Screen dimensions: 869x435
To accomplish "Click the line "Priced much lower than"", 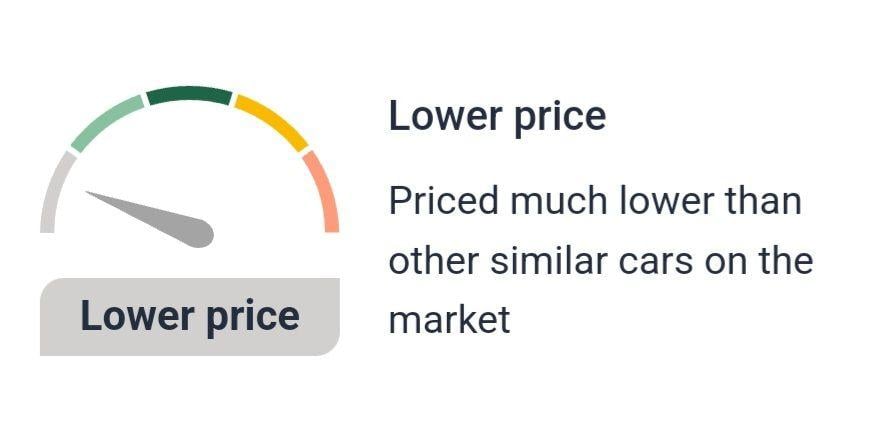I will coord(595,201).
